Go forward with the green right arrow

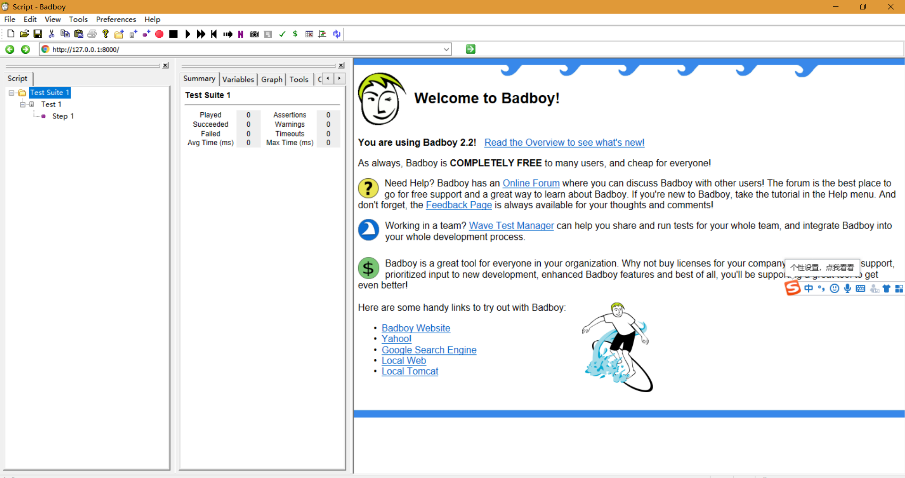pyautogui.click(x=25, y=50)
